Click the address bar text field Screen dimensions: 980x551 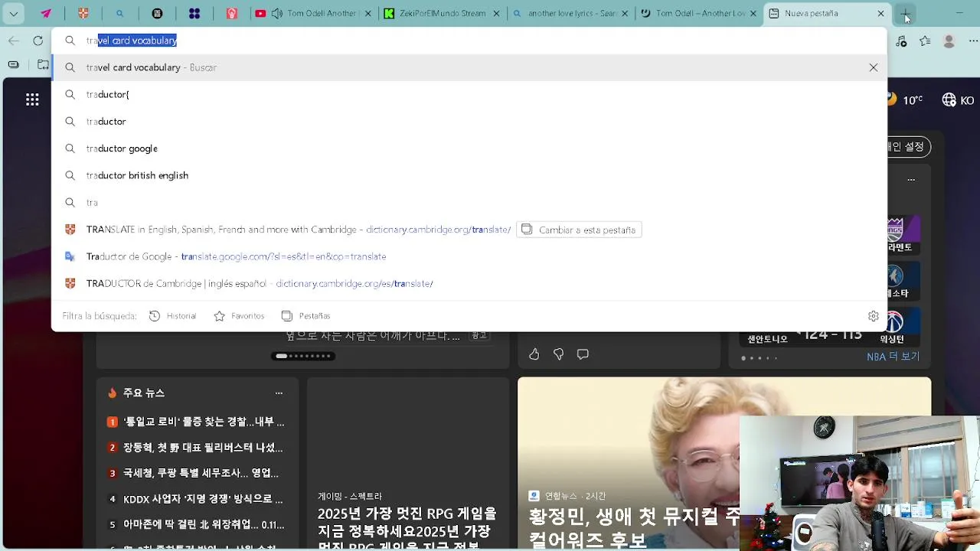click(x=469, y=41)
